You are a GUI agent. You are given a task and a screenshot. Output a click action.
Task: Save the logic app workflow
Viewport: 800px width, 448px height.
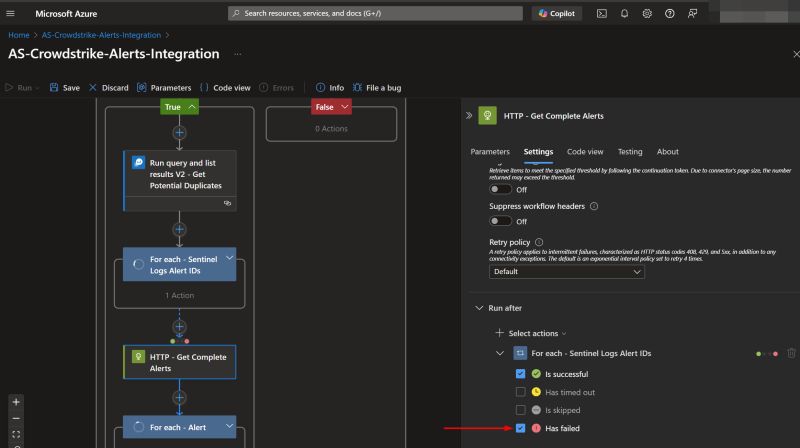coord(65,88)
